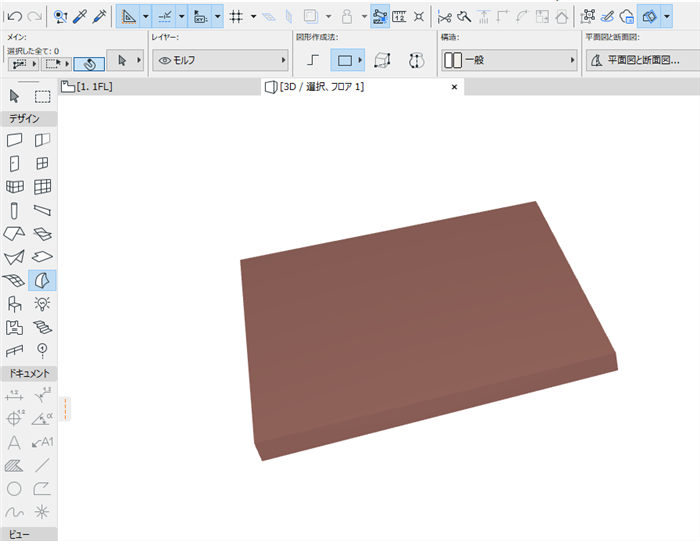Toggle the highlighted 3D window icon
This screenshot has height=541, width=700.
click(x=649, y=17)
